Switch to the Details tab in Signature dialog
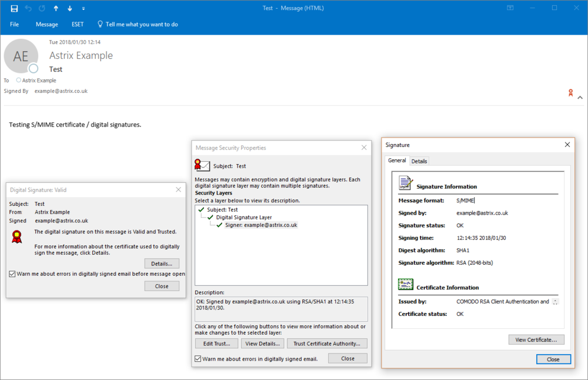 (419, 161)
